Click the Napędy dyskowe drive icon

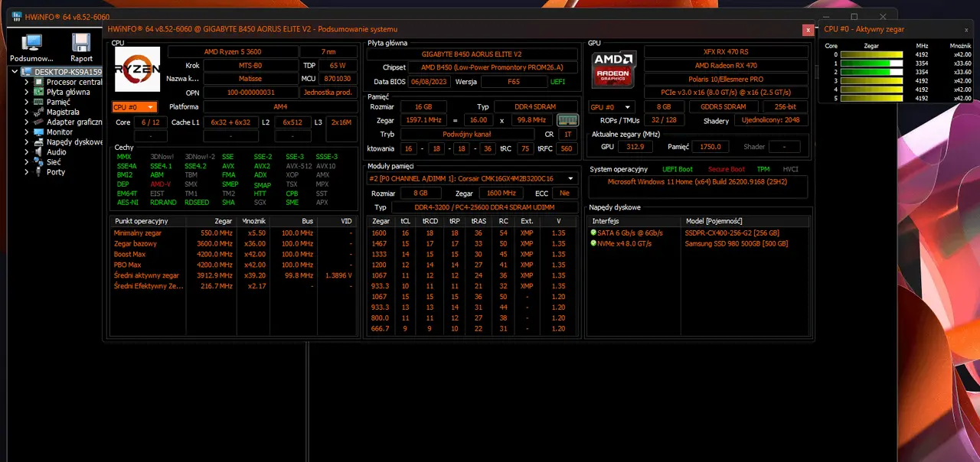pos(40,142)
